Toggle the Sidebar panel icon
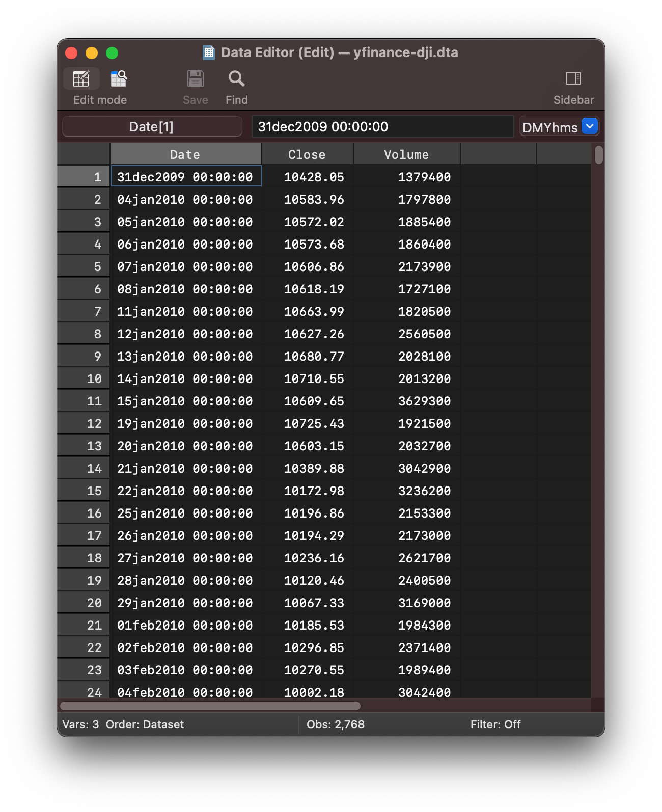Screen dimensions: 662x812 coord(573,78)
